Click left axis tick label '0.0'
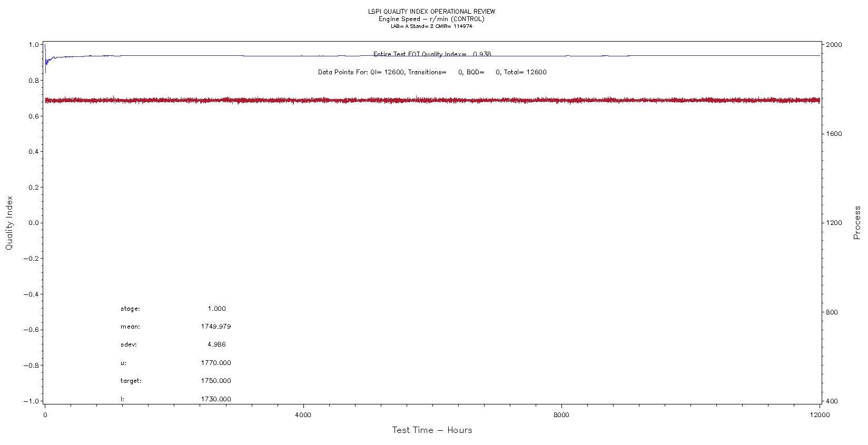The width and height of the screenshot is (868, 445). [34, 223]
